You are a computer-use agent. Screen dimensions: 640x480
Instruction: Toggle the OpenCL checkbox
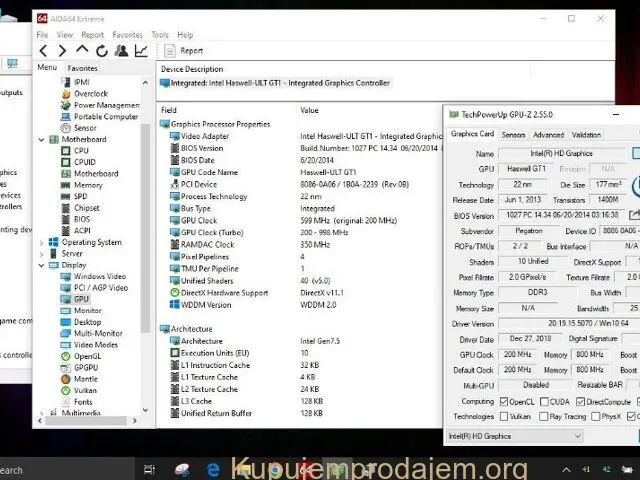coord(502,400)
